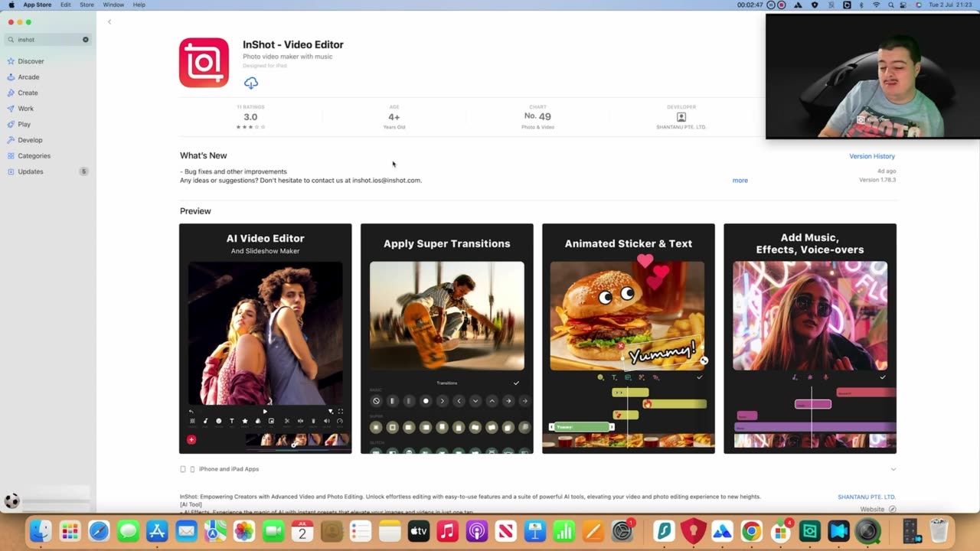Open Reminders from the Dock
Image resolution: width=980 pixels, height=551 pixels.
point(361,531)
